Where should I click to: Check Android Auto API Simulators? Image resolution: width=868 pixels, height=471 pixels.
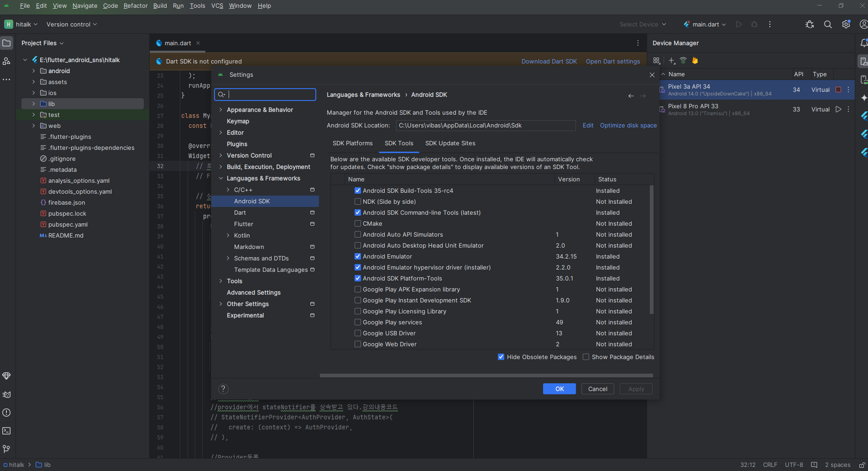click(x=358, y=234)
